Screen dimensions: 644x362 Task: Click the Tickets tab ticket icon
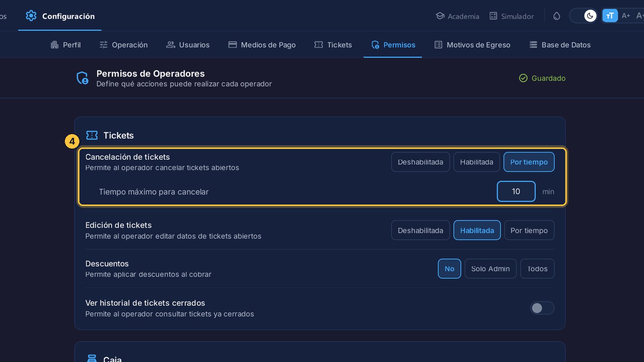(x=319, y=45)
